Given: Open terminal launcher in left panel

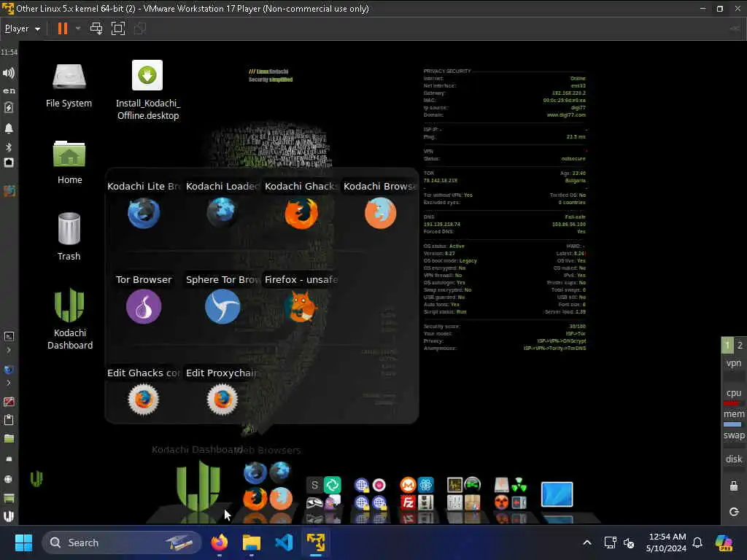Looking at the screenshot, I should 9,337.
